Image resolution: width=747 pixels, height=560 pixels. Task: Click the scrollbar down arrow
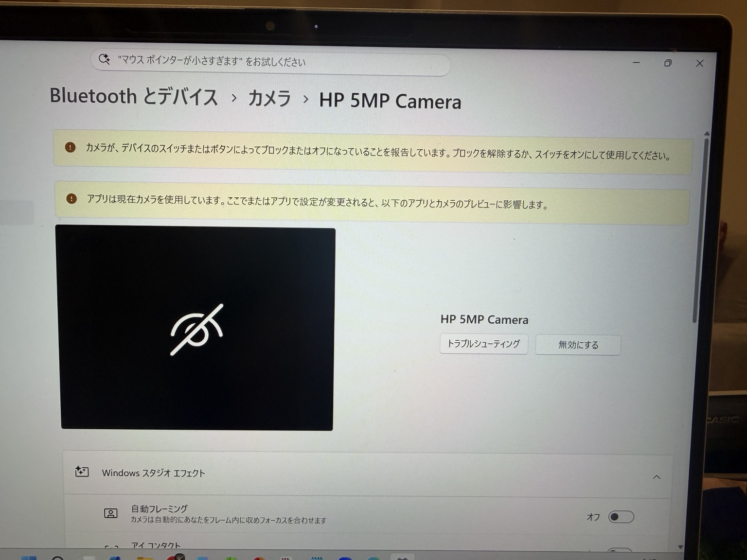[x=680, y=547]
